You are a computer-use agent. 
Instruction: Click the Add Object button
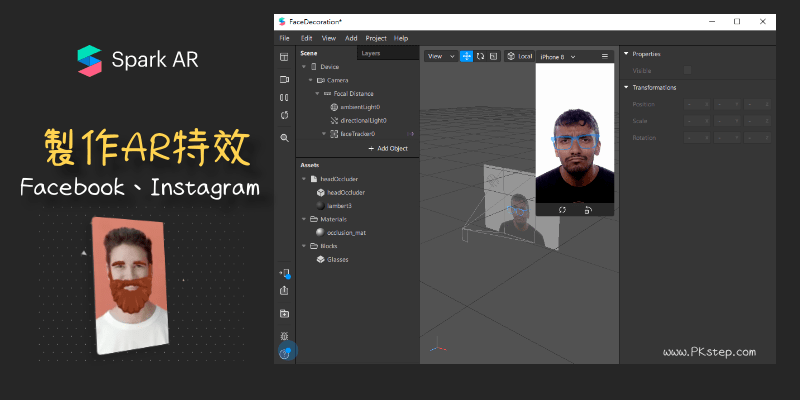pyautogui.click(x=388, y=148)
